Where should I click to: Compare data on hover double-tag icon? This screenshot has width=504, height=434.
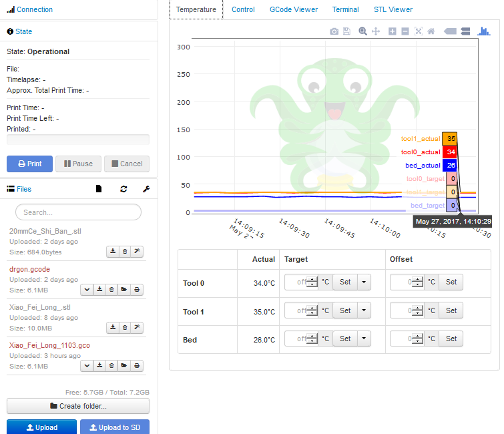(x=465, y=31)
